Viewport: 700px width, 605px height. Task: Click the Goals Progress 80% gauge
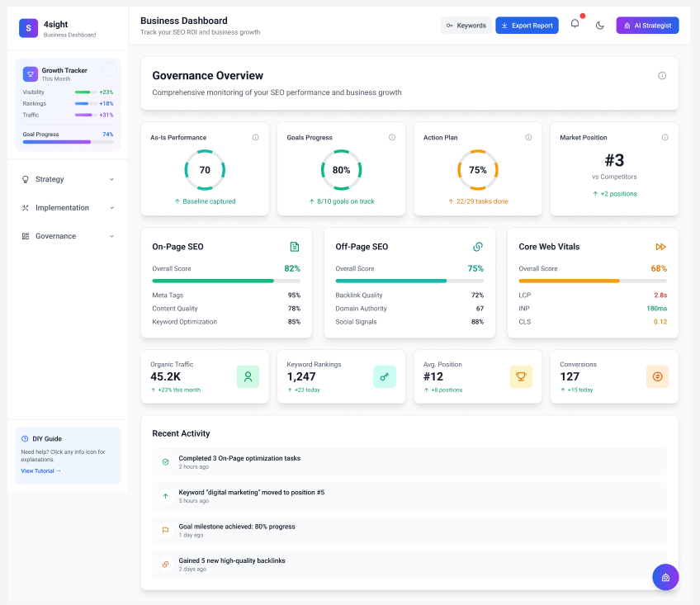pyautogui.click(x=342, y=170)
